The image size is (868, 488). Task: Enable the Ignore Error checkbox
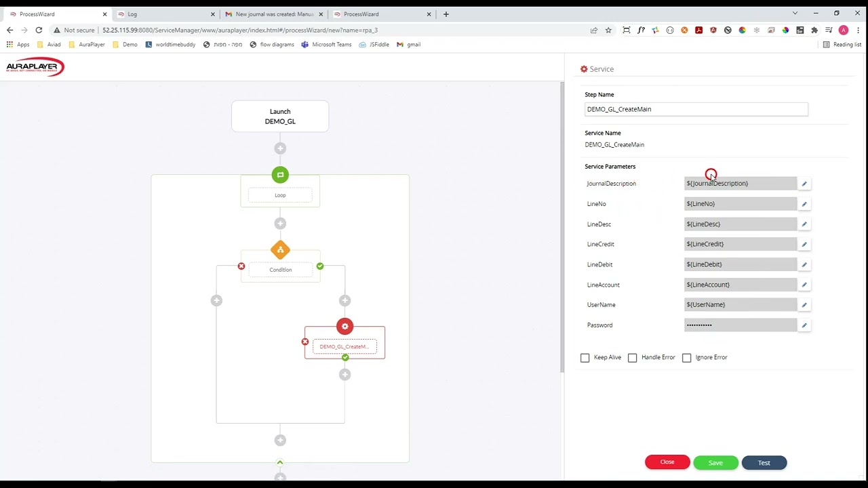(x=686, y=358)
